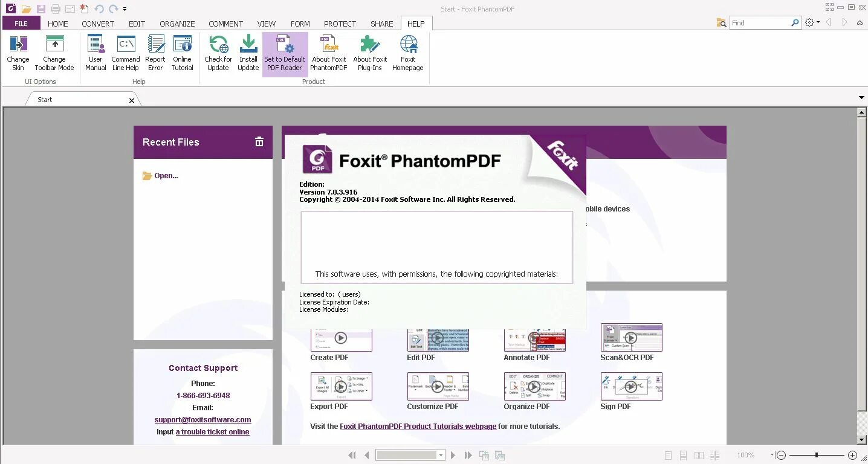The width and height of the screenshot is (868, 464).
Task: Click the undo arrow icon
Action: click(x=99, y=8)
